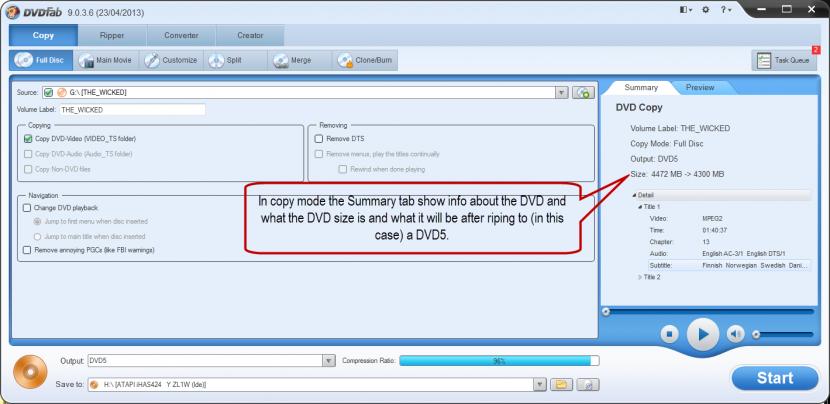Open the skin/layout menu in title bar
830x404 pixels.
[686, 10]
